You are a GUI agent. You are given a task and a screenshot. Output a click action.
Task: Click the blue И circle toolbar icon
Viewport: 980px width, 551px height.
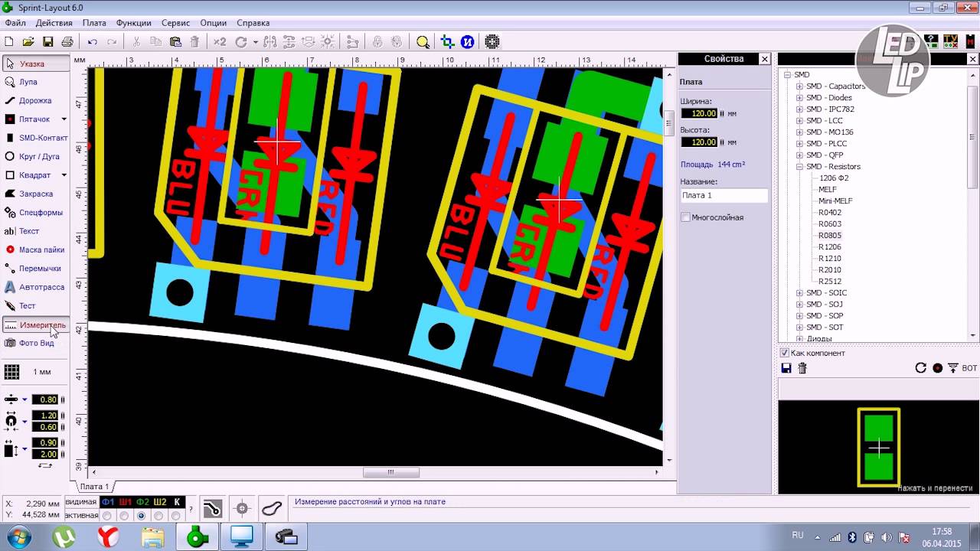[468, 42]
